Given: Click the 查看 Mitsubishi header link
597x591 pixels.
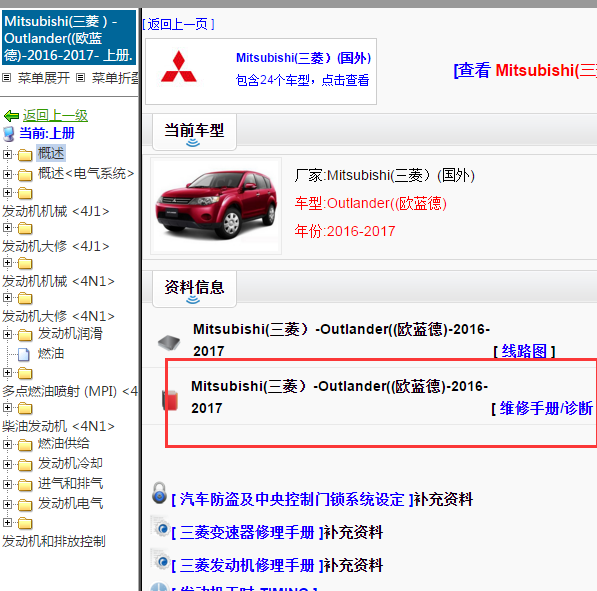Looking at the screenshot, I should point(525,70).
